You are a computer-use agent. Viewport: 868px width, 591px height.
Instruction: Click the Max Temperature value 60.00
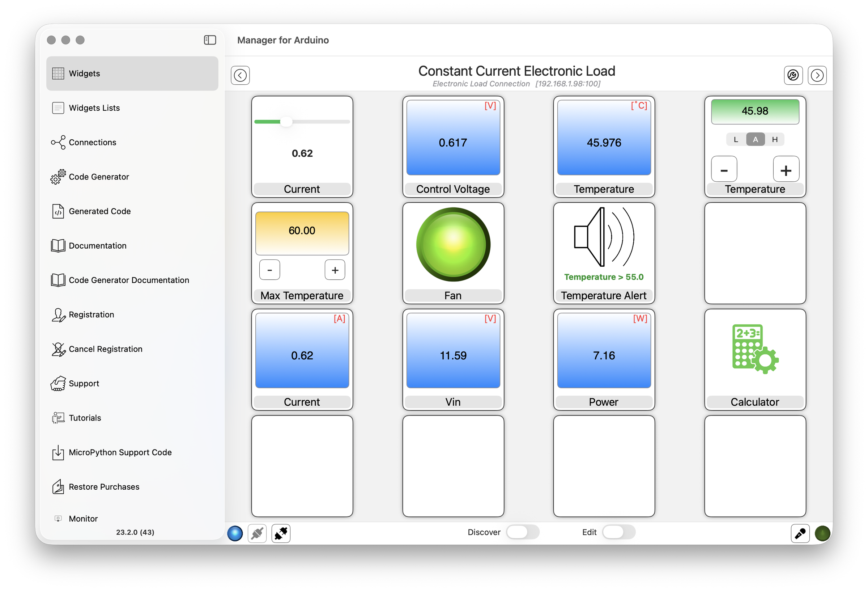click(x=302, y=234)
